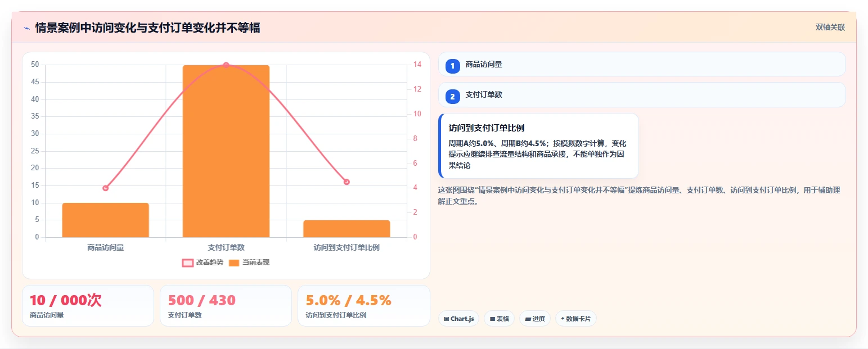Select the 商品访问量 orange bar
This screenshot has height=349, width=868.
[x=105, y=220]
